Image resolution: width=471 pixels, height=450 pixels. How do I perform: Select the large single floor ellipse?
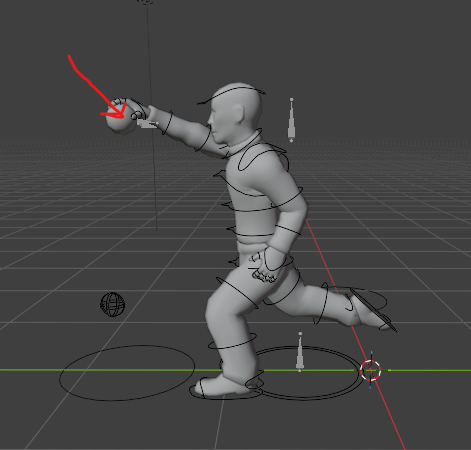127,372
